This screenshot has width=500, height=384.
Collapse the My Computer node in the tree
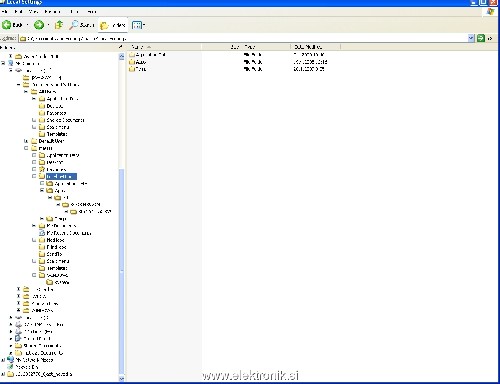pyautogui.click(x=3, y=63)
